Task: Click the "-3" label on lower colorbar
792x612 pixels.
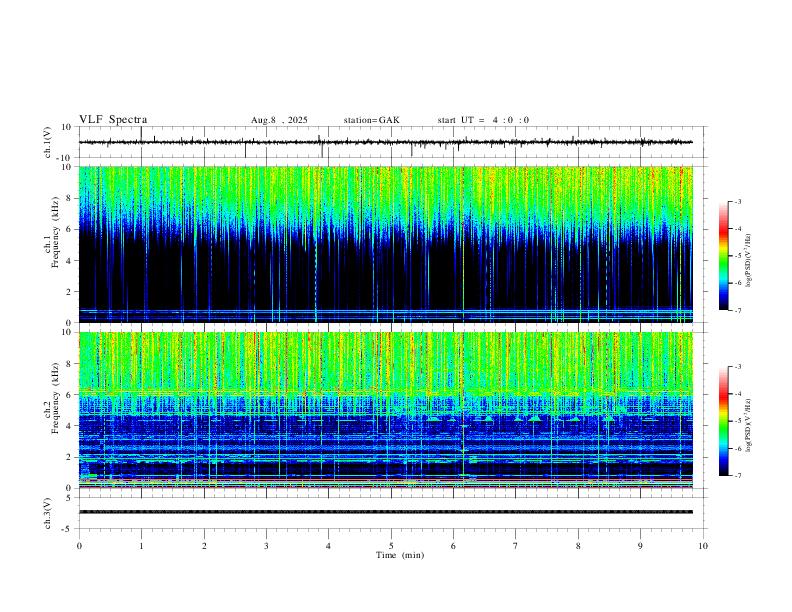Action: point(738,367)
